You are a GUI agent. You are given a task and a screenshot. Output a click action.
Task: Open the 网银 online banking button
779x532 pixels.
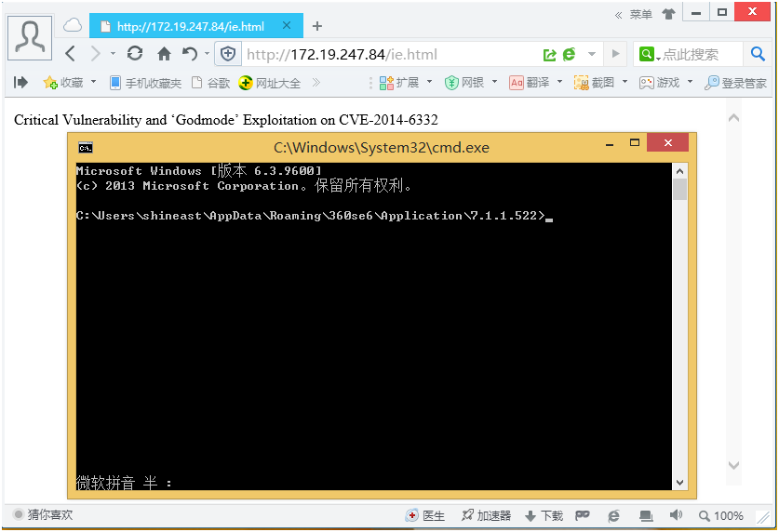(464, 83)
